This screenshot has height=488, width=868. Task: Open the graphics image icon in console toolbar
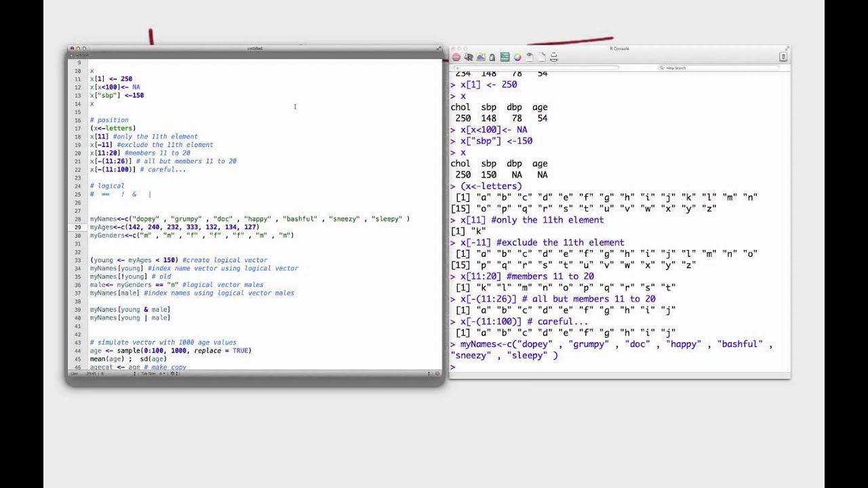(x=479, y=57)
